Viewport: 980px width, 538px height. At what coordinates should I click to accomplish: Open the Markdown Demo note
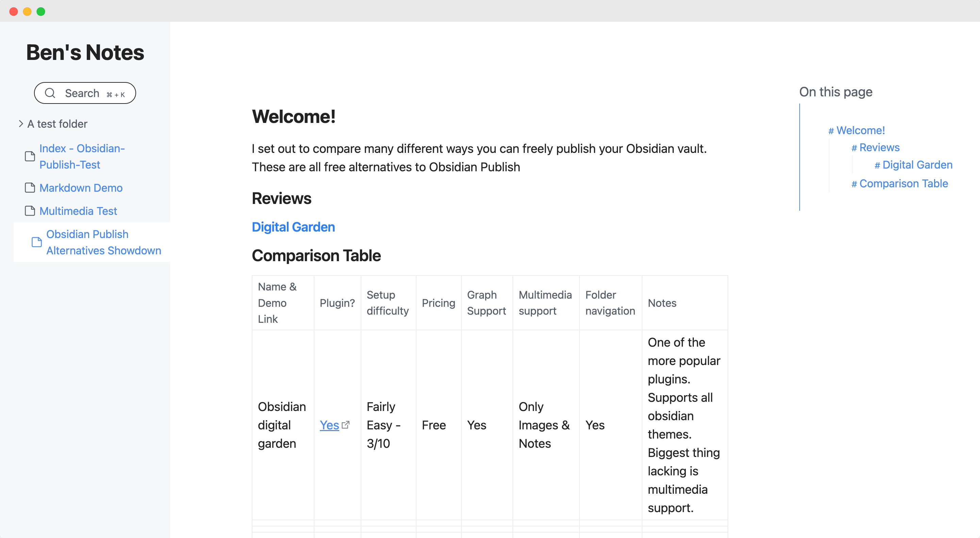pyautogui.click(x=81, y=188)
